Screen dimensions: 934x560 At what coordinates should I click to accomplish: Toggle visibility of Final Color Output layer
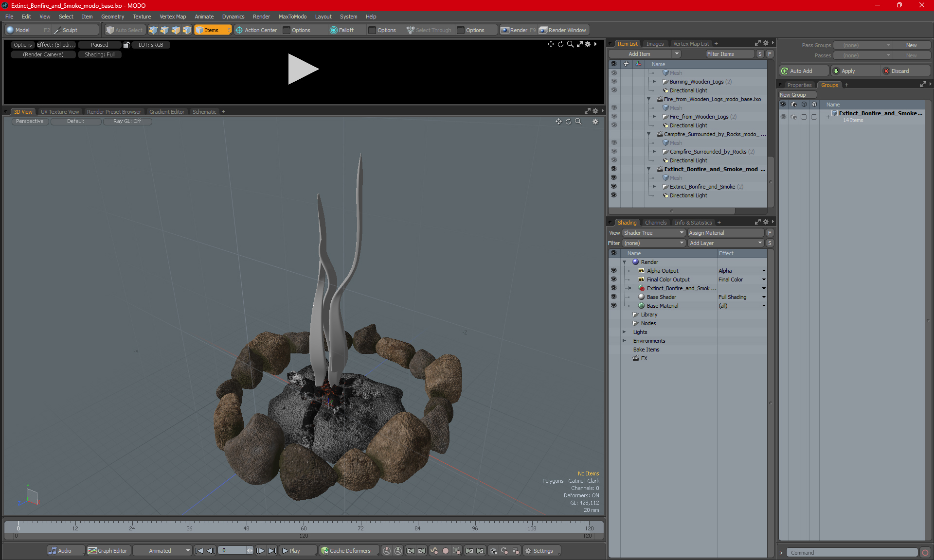pos(614,280)
